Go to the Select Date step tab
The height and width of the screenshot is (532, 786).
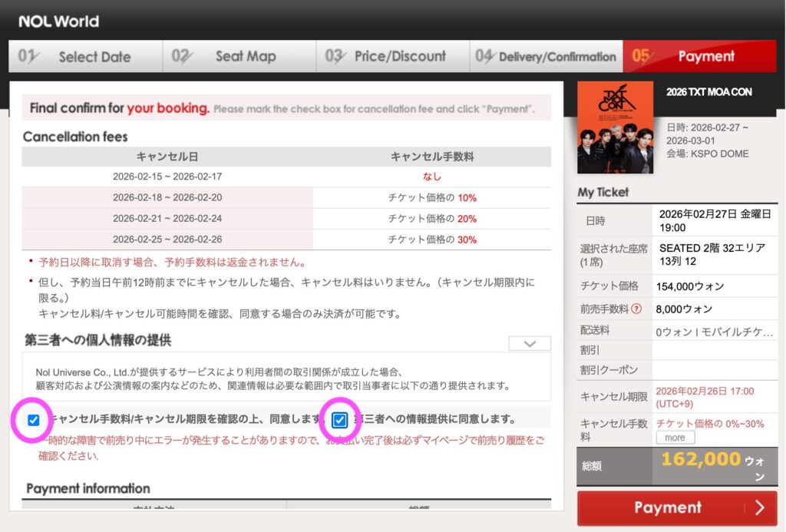[85, 57]
